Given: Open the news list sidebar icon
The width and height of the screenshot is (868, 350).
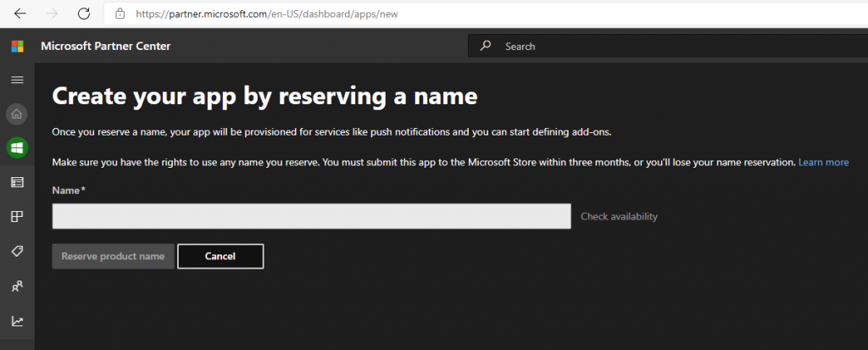Looking at the screenshot, I should click(17, 182).
